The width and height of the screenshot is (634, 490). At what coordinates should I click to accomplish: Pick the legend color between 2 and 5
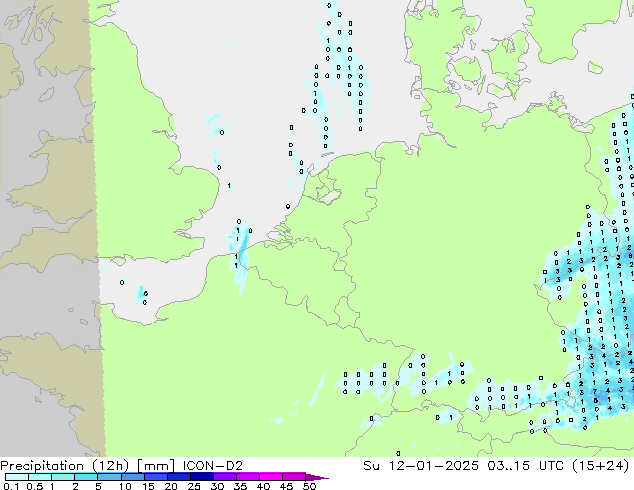[x=87, y=477]
